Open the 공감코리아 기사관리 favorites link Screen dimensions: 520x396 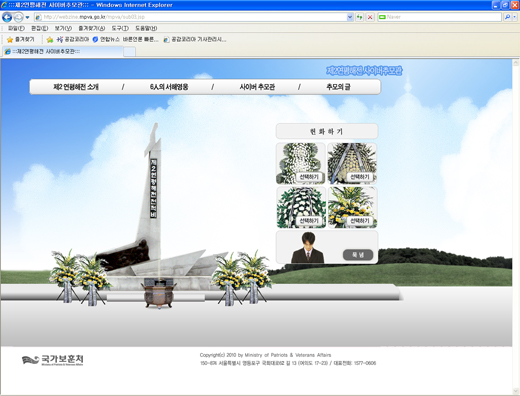click(x=195, y=40)
